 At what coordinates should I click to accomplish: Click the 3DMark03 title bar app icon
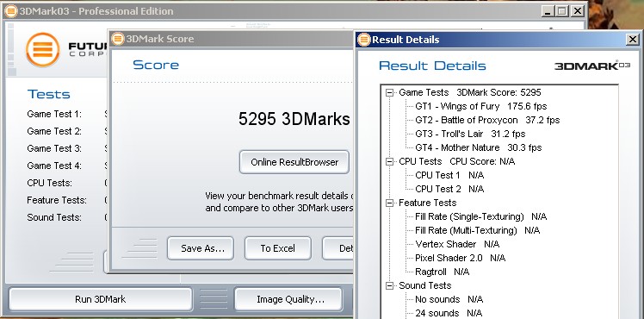[x=11, y=11]
